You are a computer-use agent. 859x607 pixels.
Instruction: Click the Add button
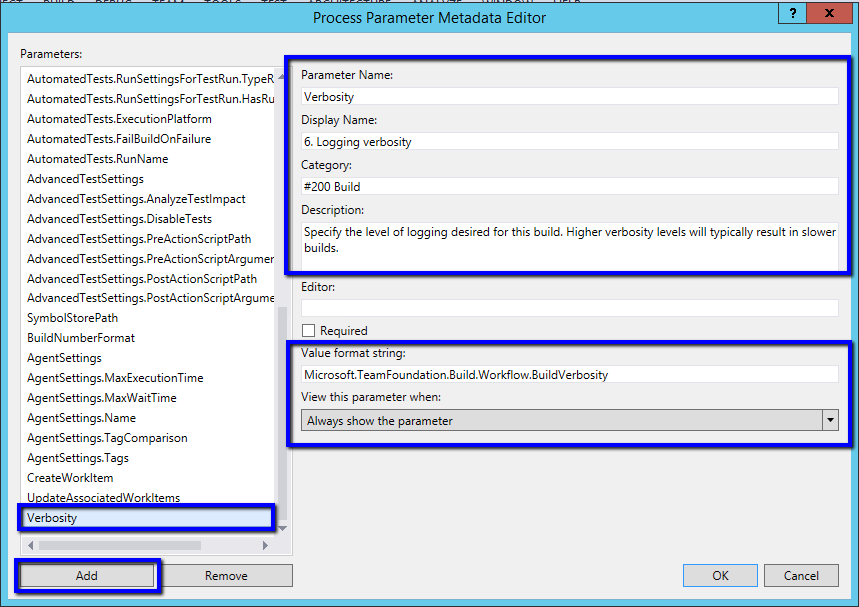pyautogui.click(x=86, y=575)
